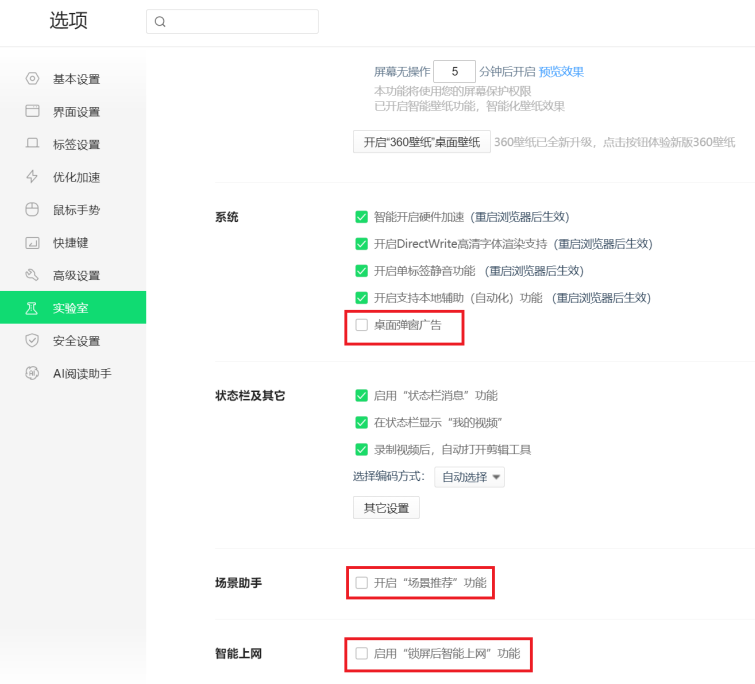Screen dimensions: 755x684
Task: Click the options search input field
Action: pos(232,22)
